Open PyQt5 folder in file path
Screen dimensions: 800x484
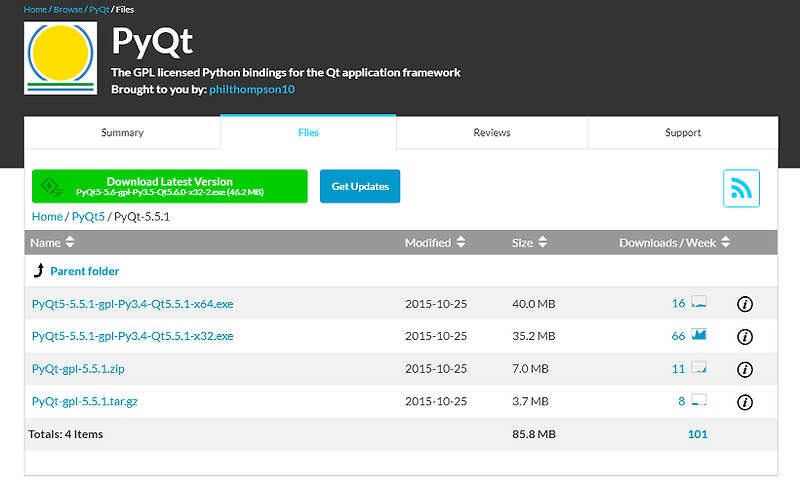(x=88, y=216)
